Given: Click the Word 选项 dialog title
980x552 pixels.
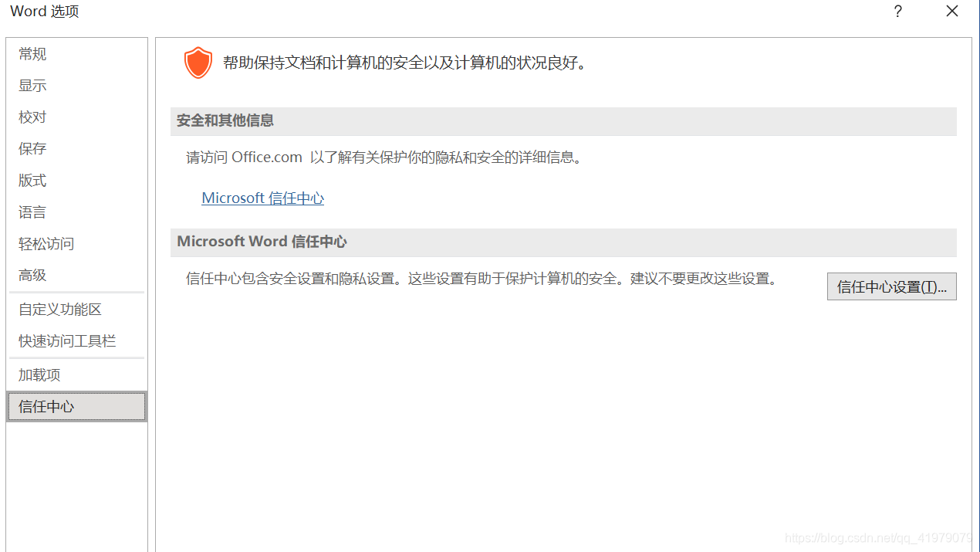Looking at the screenshot, I should tap(44, 12).
